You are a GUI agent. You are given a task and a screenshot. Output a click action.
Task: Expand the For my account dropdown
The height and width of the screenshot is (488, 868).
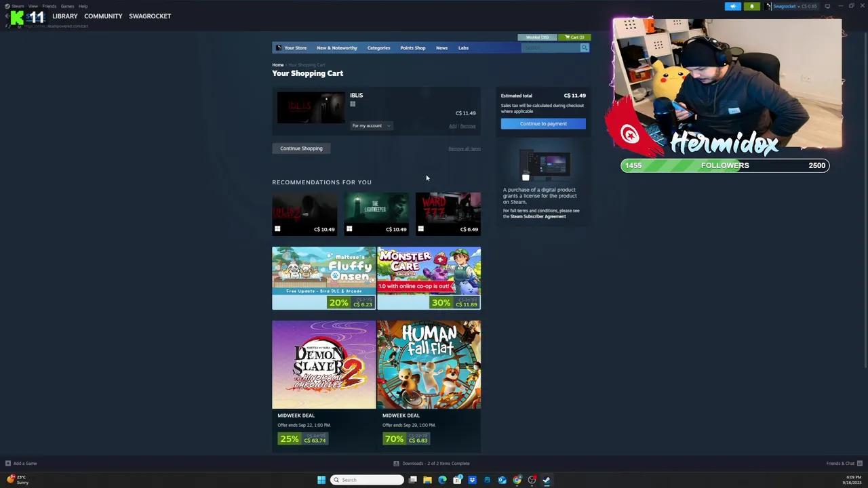click(x=371, y=125)
